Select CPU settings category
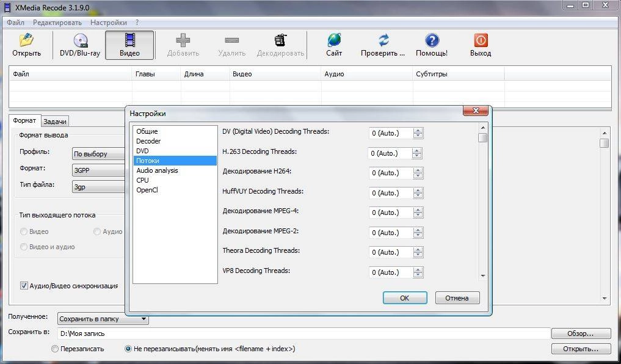Screen dimensions: 621x364 (x=175, y=180)
